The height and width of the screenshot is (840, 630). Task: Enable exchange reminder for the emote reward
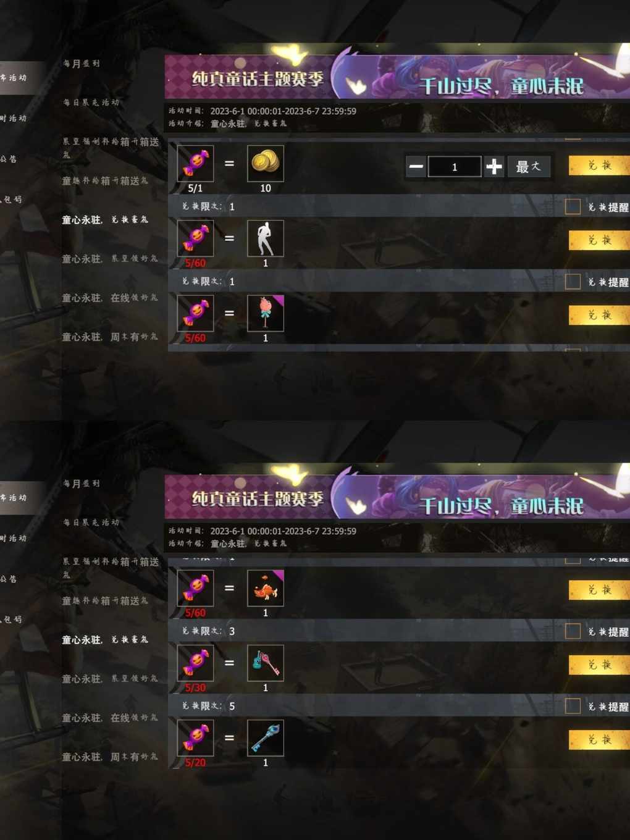573,206
